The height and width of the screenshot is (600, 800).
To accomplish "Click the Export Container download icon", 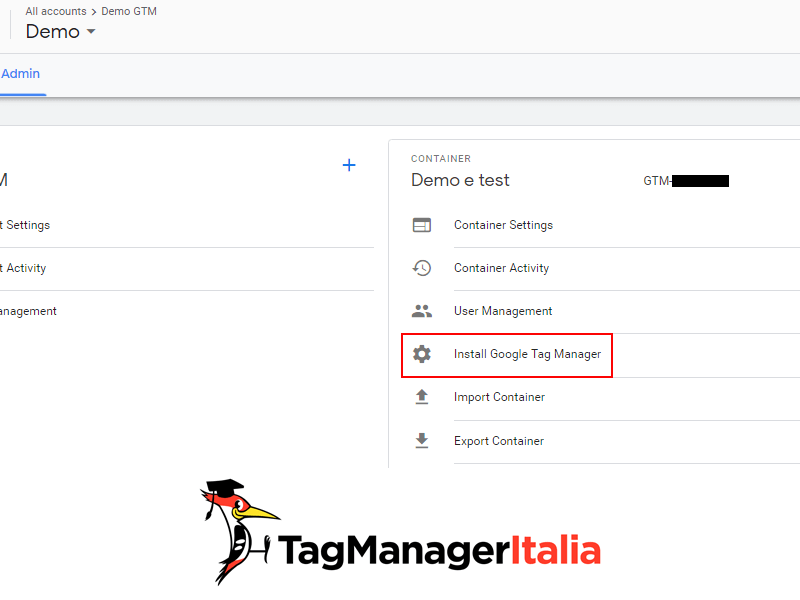I will tap(422, 440).
